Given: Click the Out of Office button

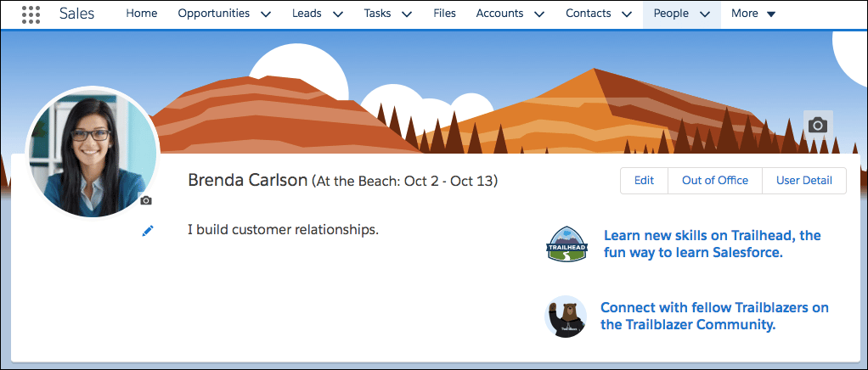Looking at the screenshot, I should tap(715, 180).
